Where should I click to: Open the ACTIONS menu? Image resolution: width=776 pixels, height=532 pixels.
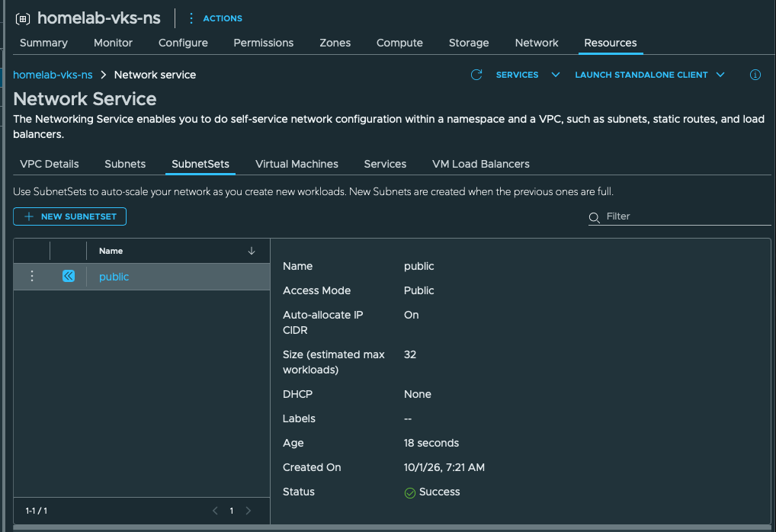pyautogui.click(x=216, y=18)
